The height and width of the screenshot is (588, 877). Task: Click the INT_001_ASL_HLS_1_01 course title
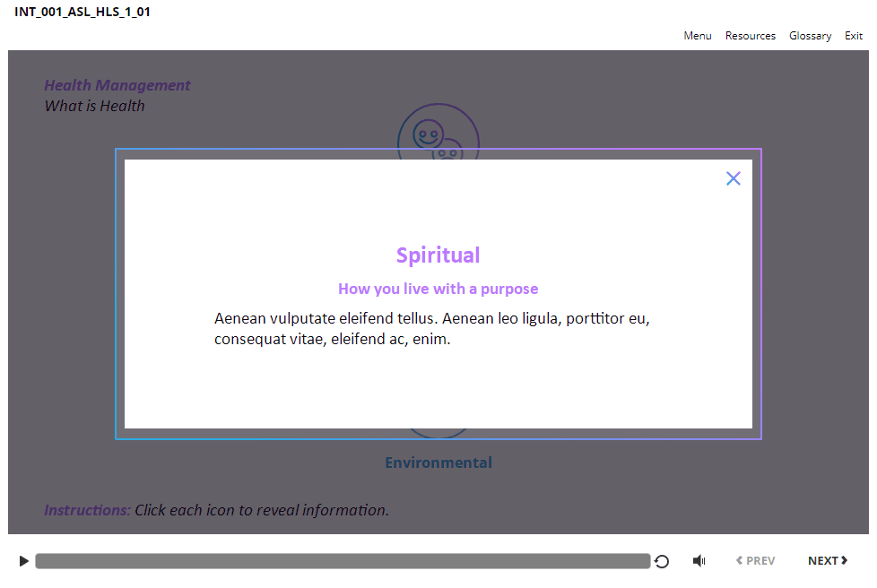click(x=82, y=12)
